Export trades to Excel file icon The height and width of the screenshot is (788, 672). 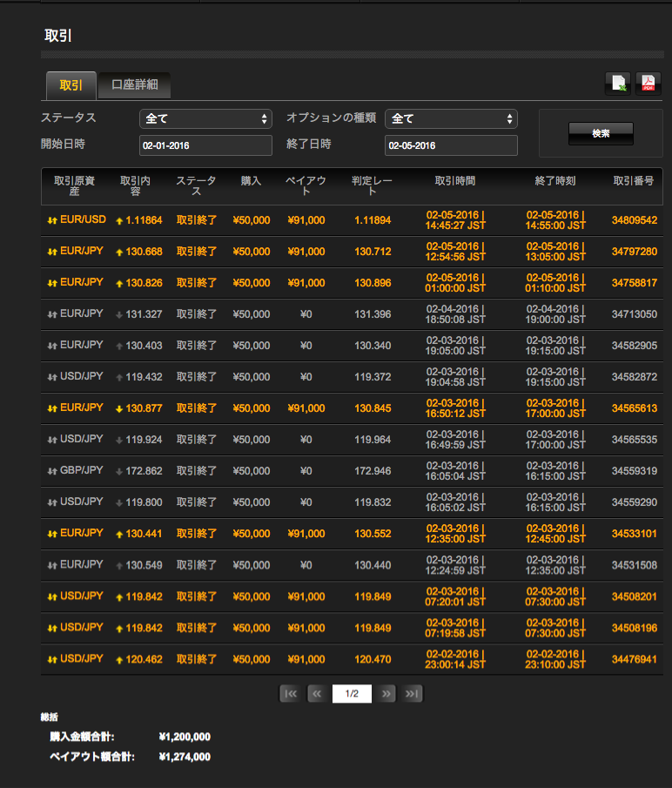click(x=618, y=83)
